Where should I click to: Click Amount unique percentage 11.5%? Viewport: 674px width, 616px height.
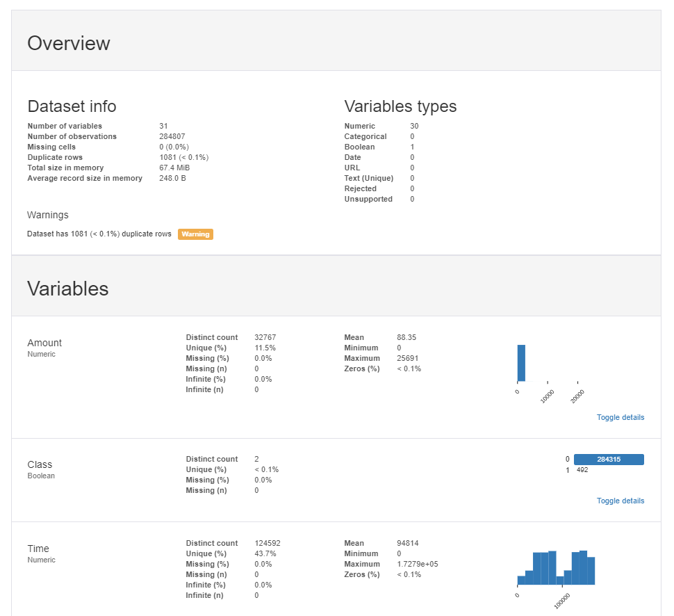(265, 348)
